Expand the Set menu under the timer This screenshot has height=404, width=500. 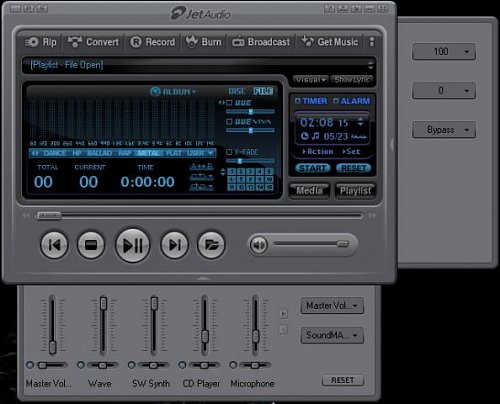[351, 152]
